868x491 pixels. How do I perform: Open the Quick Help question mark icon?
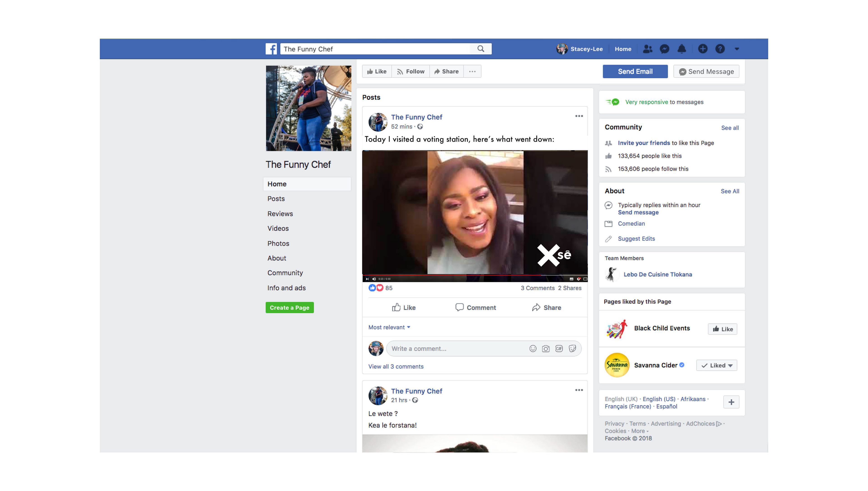click(x=720, y=49)
